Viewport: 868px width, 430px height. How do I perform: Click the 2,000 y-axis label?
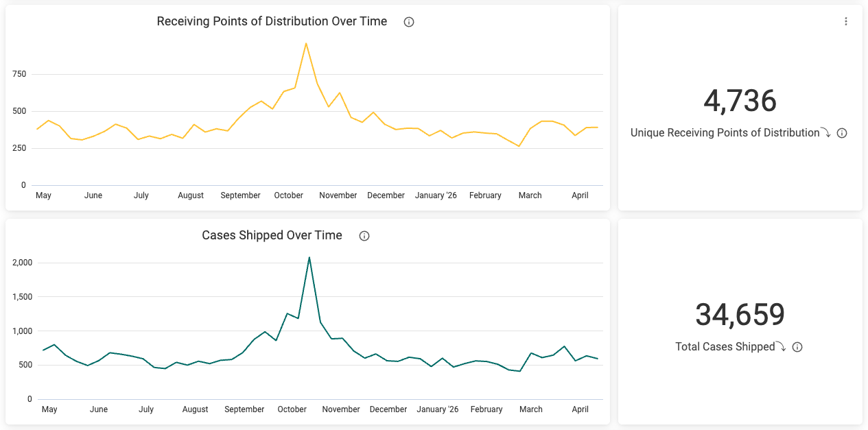[23, 263]
